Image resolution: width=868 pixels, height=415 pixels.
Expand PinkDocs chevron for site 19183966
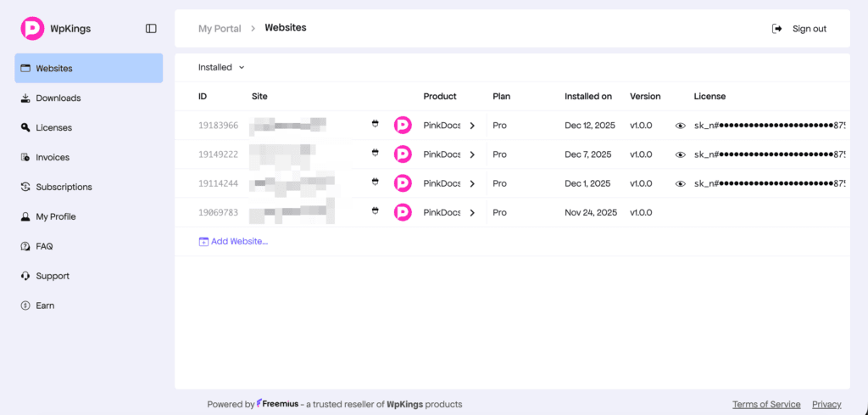point(472,126)
